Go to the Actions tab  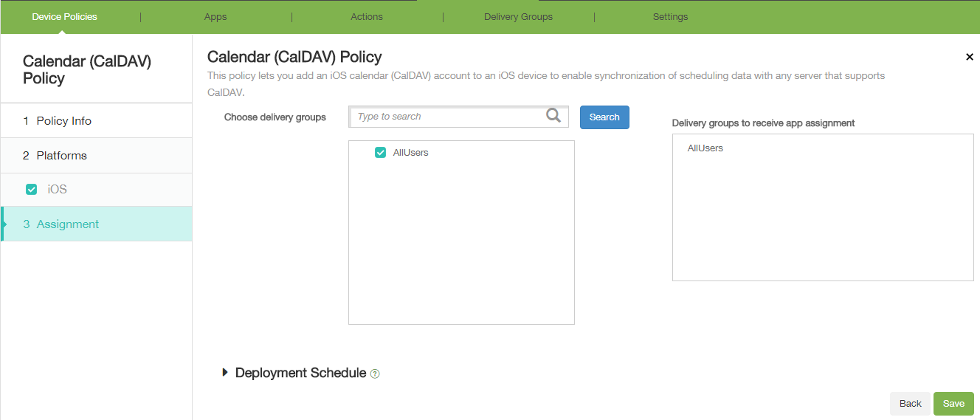[367, 16]
